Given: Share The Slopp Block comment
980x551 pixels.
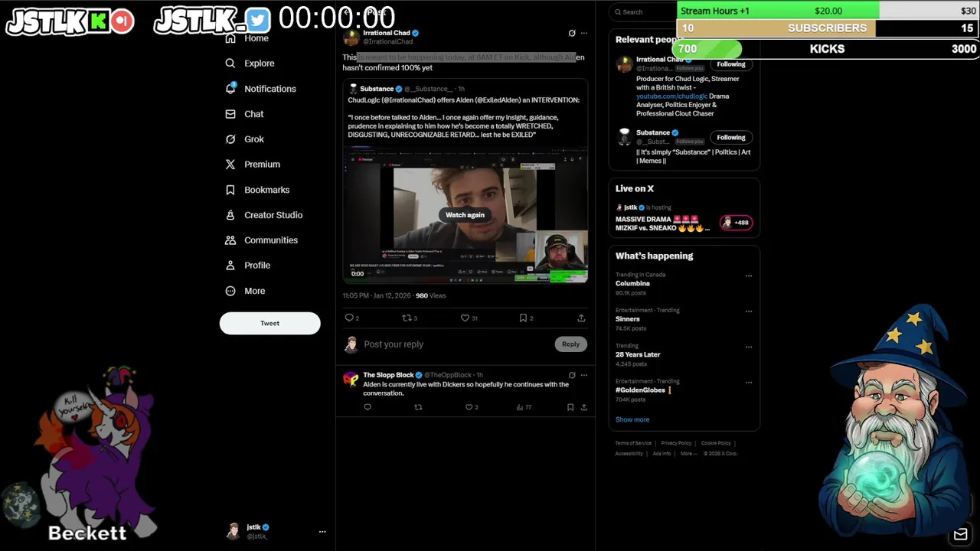Looking at the screenshot, I should pos(584,407).
